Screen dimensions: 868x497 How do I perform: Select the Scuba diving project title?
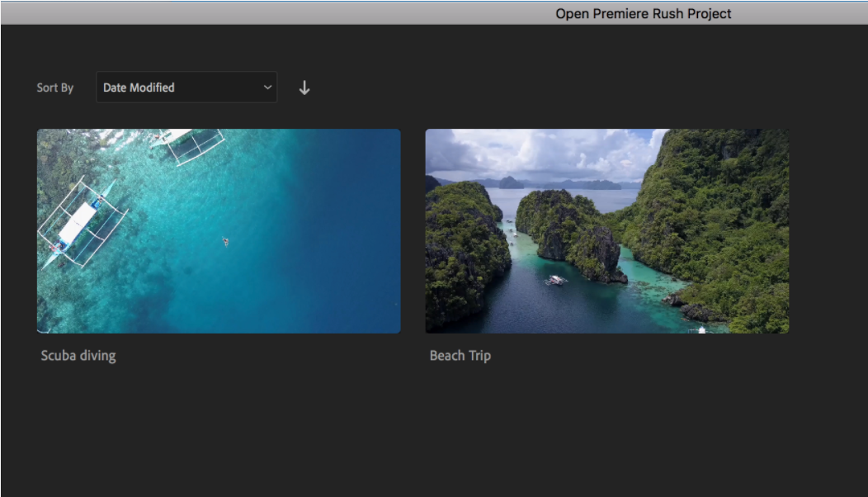point(78,356)
